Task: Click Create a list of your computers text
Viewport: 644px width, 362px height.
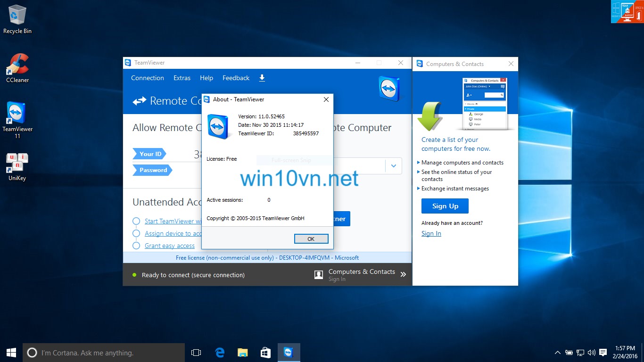Action: 456,144
